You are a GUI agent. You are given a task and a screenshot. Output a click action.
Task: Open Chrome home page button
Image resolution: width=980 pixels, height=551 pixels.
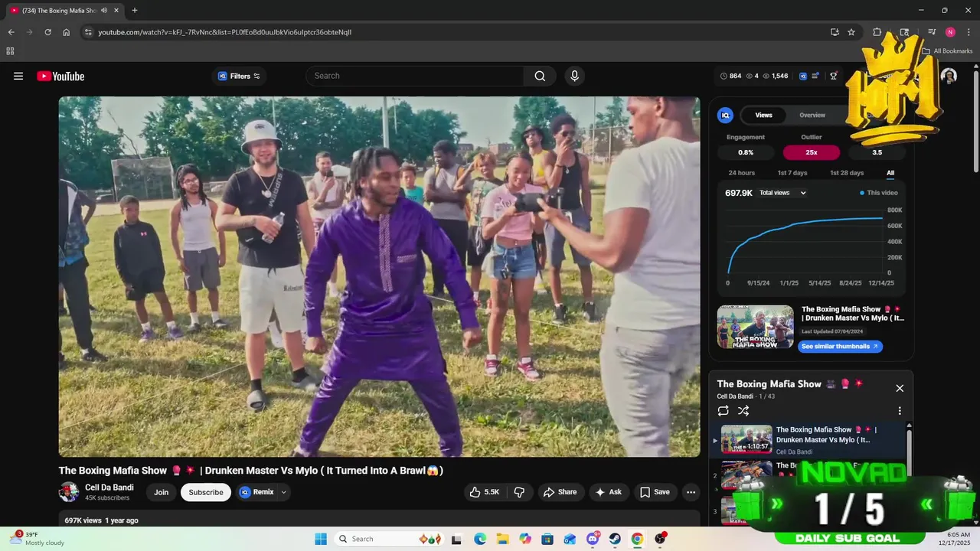[x=66, y=32]
